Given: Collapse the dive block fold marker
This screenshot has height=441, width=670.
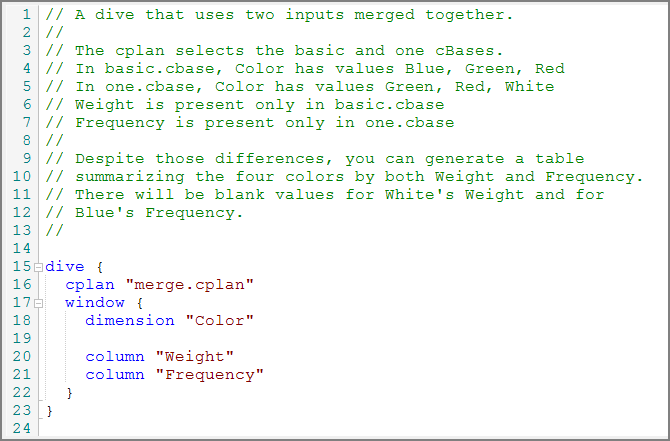Looking at the screenshot, I should point(38,267).
